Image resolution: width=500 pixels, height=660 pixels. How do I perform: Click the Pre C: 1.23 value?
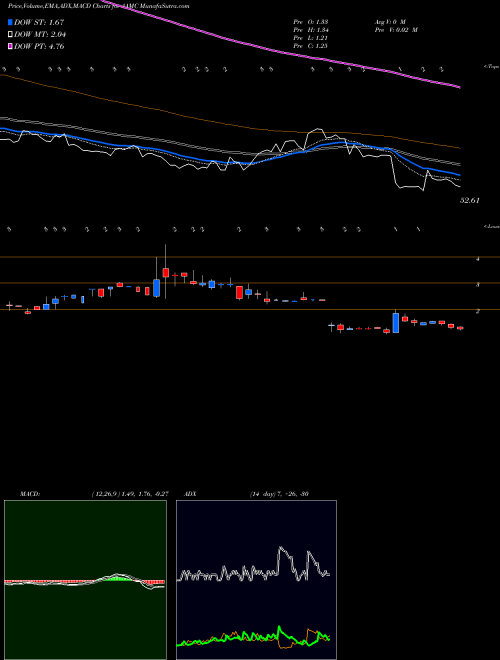(x=311, y=46)
